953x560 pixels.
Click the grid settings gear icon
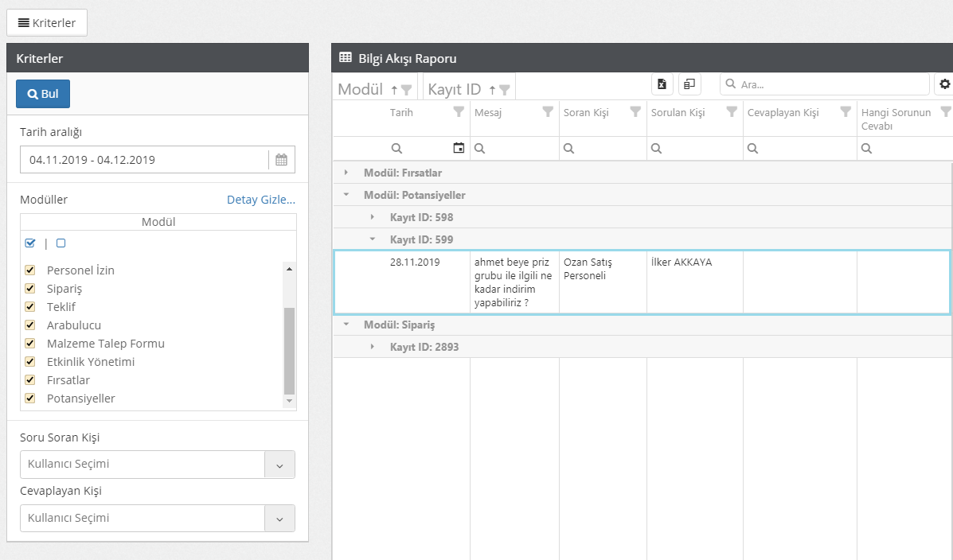(x=944, y=84)
